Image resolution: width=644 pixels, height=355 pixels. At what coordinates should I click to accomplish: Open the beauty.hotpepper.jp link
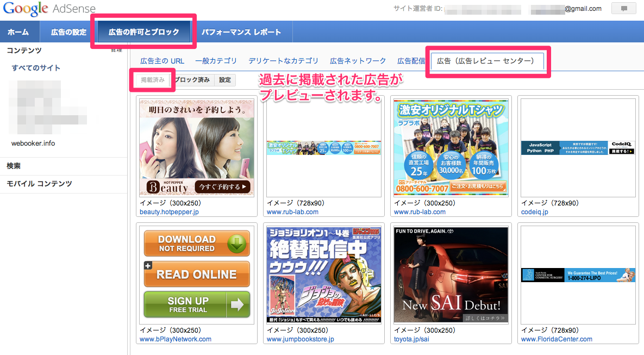tap(169, 212)
